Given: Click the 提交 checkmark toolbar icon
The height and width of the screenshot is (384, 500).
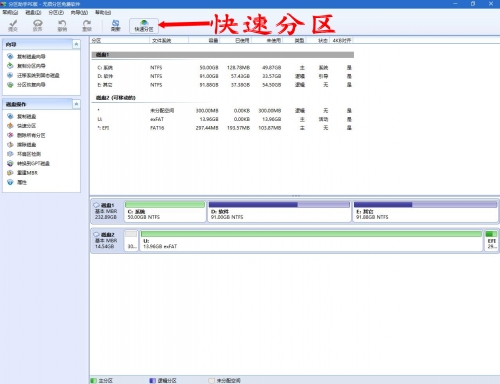Looking at the screenshot, I should (13, 25).
